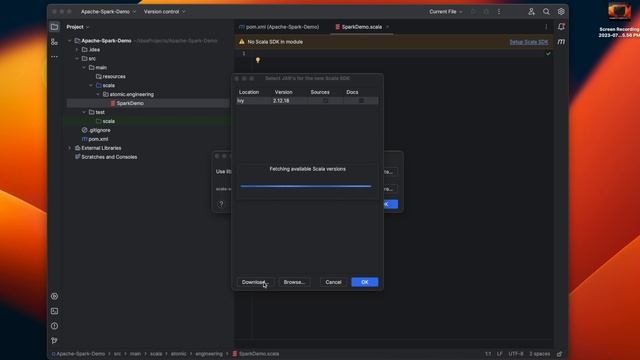Image resolution: width=640 pixels, height=360 pixels.
Task: Show more tool windows ellipsis
Action: click(x=54, y=57)
